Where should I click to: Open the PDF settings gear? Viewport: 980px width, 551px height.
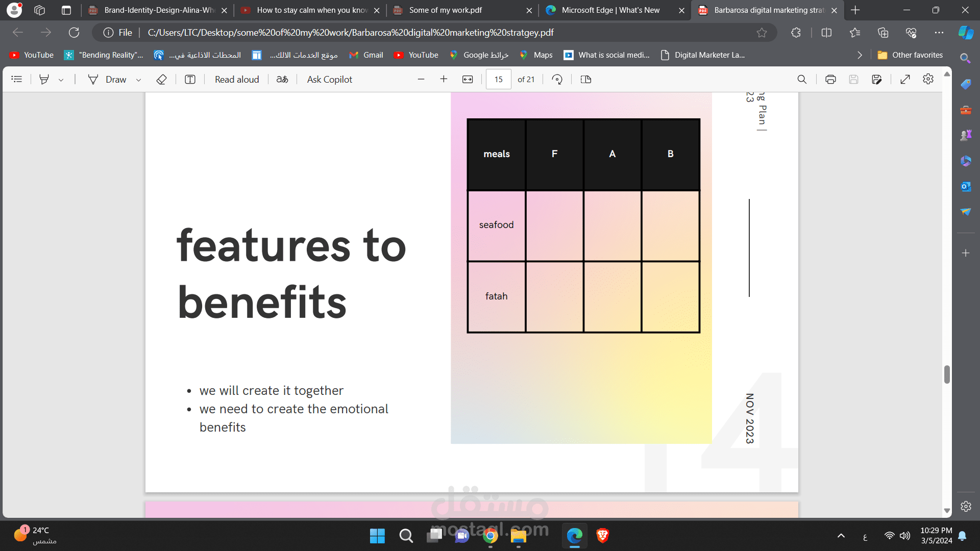tap(928, 79)
